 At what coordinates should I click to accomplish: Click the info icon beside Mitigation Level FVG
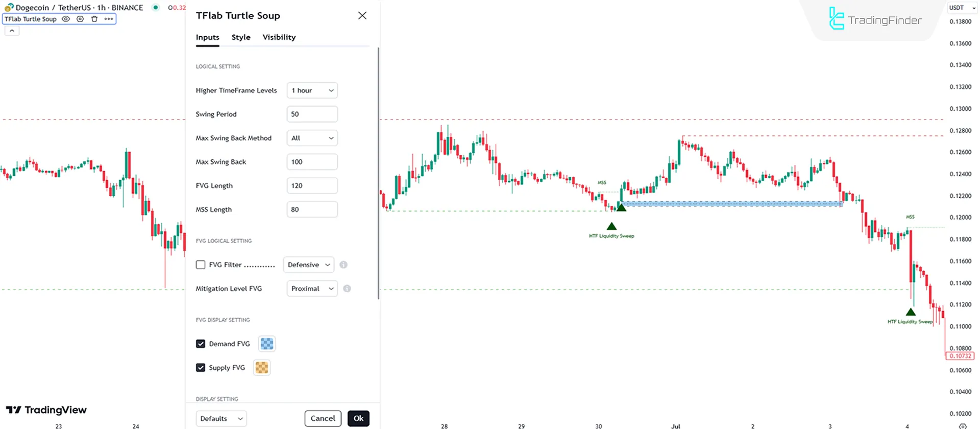[x=347, y=289]
